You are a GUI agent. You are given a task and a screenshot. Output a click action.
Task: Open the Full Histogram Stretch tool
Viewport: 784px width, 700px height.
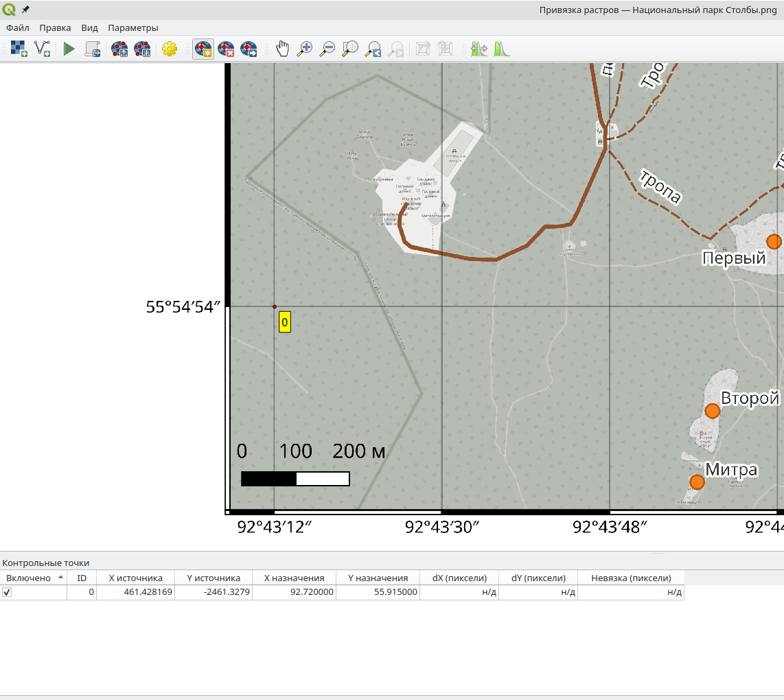[x=502, y=49]
